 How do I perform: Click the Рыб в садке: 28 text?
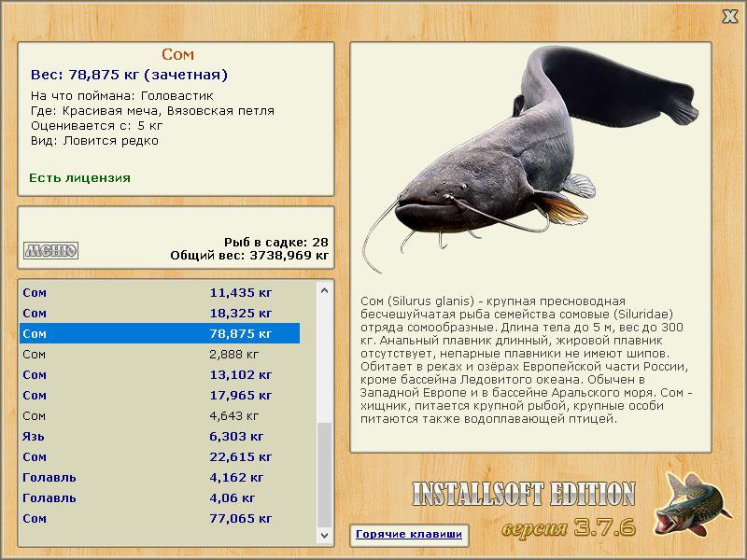[x=276, y=242]
